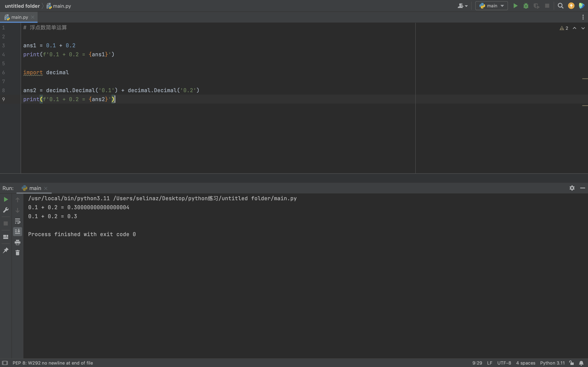Click Python 3.11 interpreter in status bar
This screenshot has height=367, width=588.
coord(552,363)
